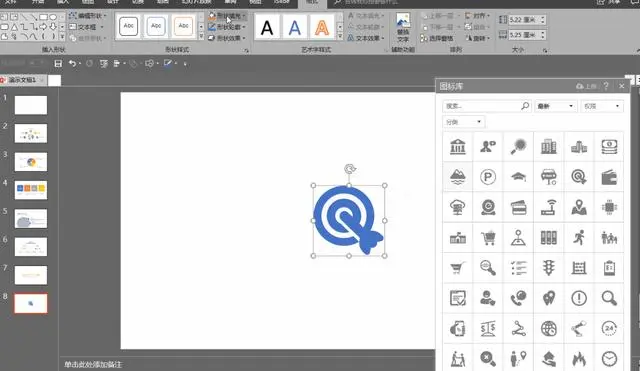Open the 对齐 align dropdown
This screenshot has height=371, width=640.
[477, 16]
